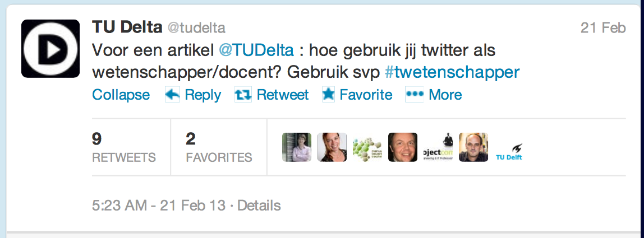The height and width of the screenshot is (238, 644).
Task: Click the favorite star icon
Action: [x=328, y=95]
